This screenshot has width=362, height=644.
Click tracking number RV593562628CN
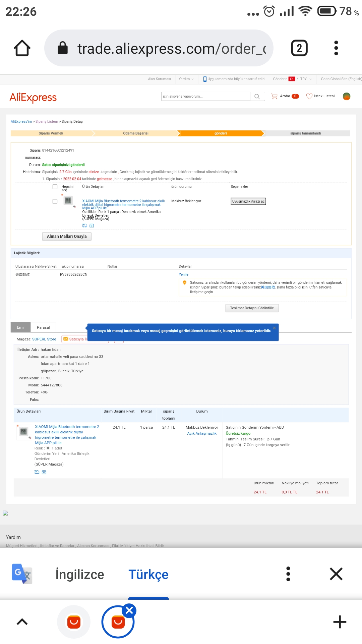point(73,274)
